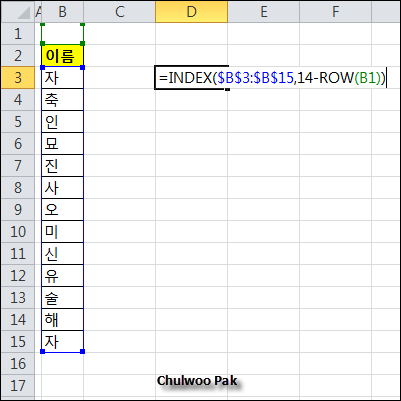
Task: Select column E header
Action: [x=263, y=12]
